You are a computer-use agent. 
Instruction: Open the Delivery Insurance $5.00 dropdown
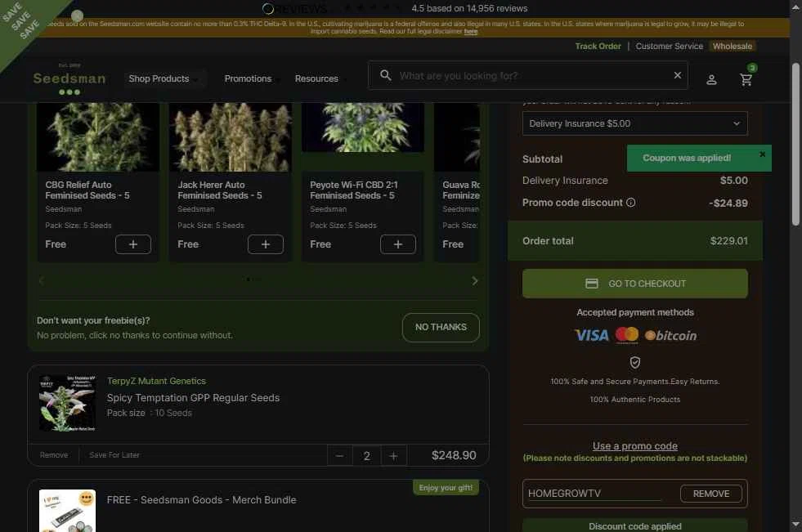coord(634,123)
